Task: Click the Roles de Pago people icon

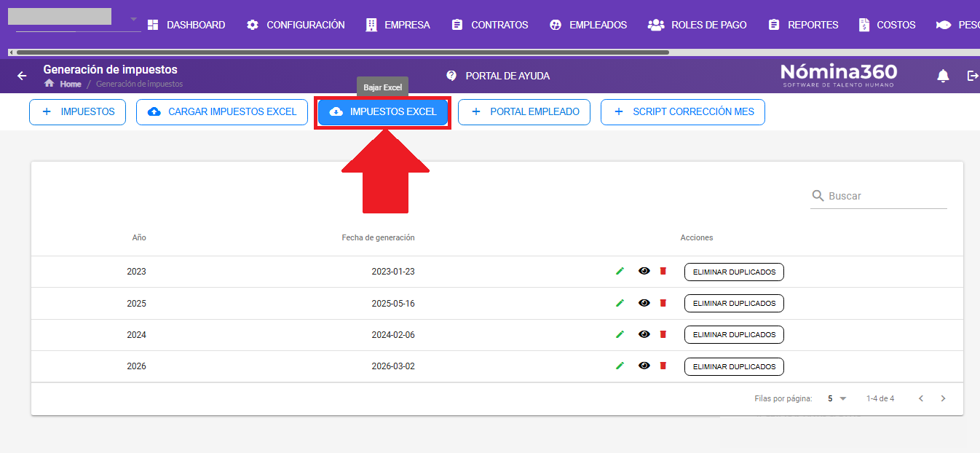Action: click(x=656, y=25)
